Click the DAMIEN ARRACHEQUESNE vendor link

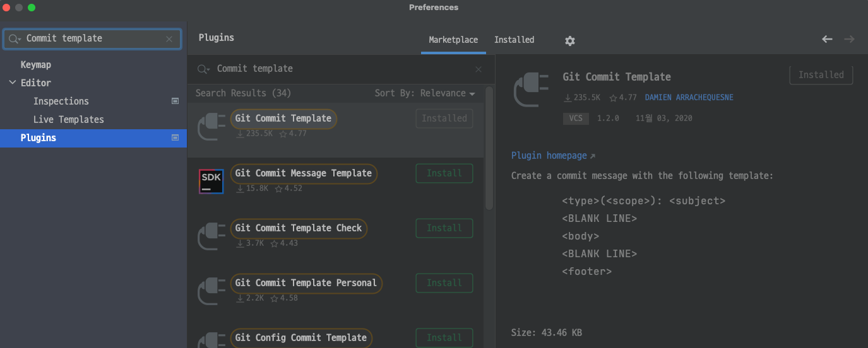coord(689,98)
